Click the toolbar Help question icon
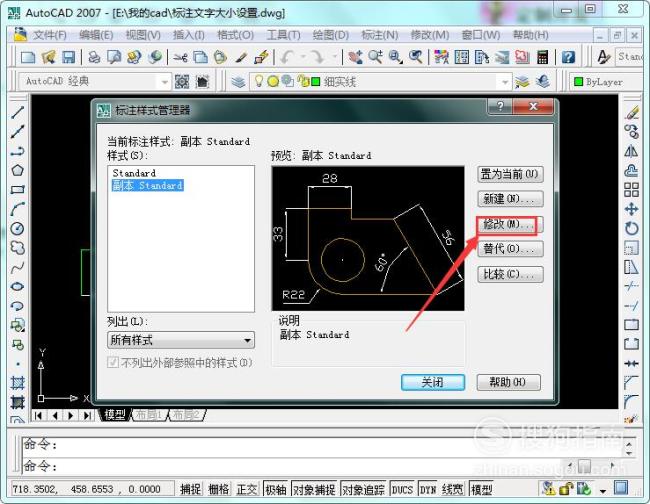Image resolution: width=650 pixels, height=504 pixels. tap(568, 57)
